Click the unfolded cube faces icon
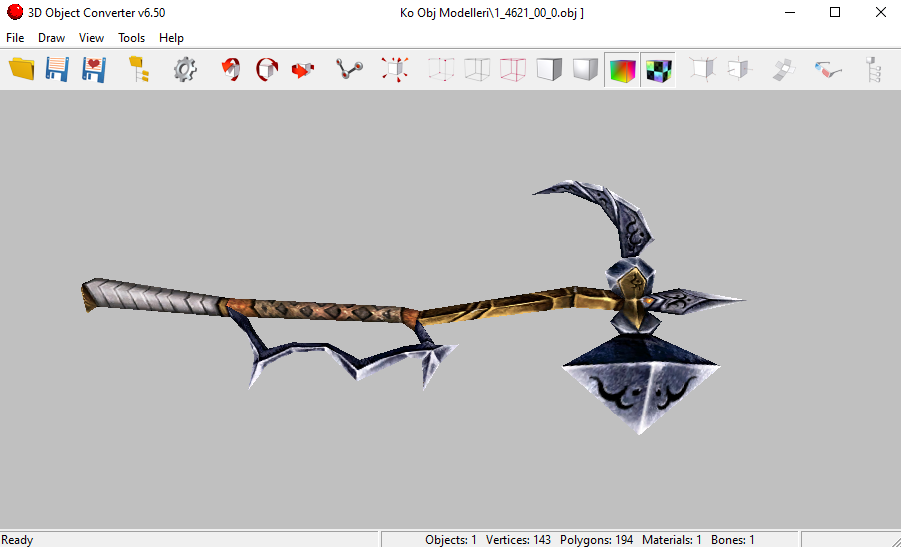Viewport: 901px width, 550px height. pos(783,70)
